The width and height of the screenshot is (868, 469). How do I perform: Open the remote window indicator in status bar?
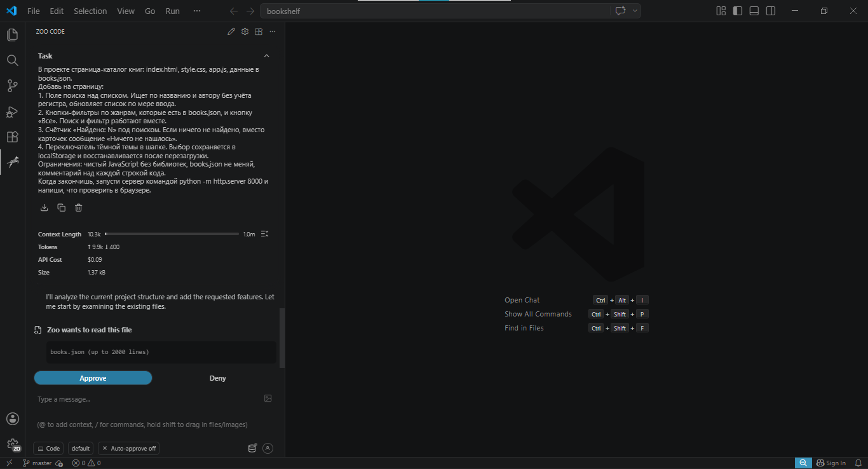click(x=10, y=463)
